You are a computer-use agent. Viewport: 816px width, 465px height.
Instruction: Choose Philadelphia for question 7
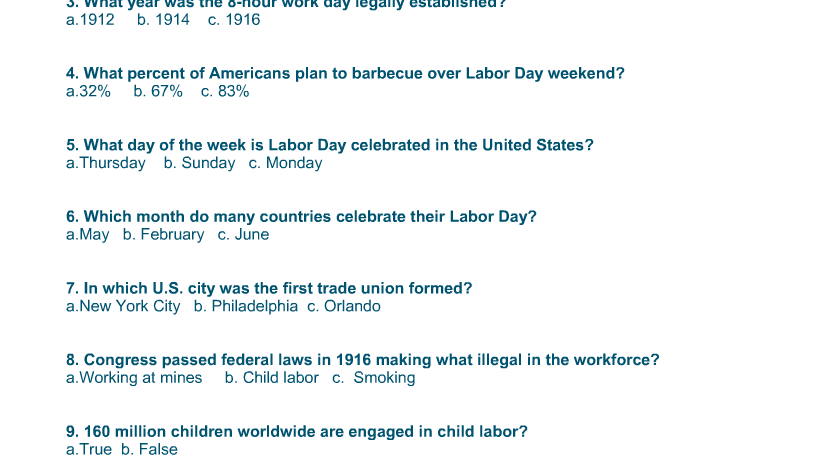[246, 306]
